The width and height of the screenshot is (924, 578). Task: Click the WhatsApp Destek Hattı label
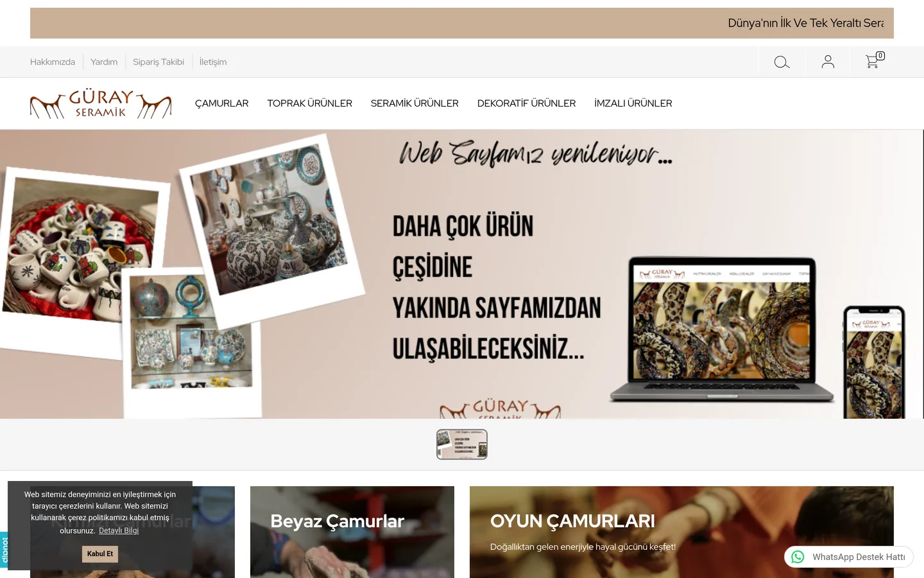859,557
